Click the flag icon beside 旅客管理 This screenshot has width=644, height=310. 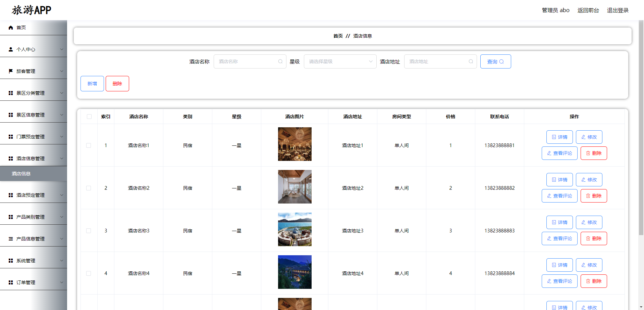tap(10, 71)
